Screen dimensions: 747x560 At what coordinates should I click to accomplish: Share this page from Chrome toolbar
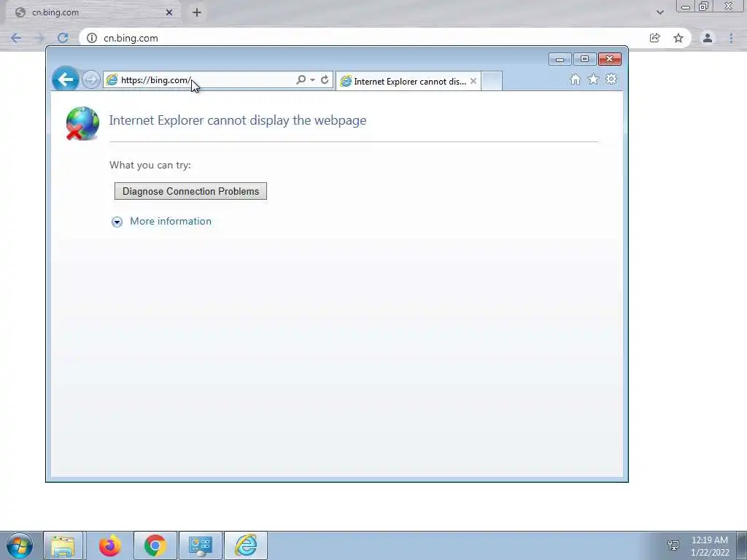[x=655, y=38]
